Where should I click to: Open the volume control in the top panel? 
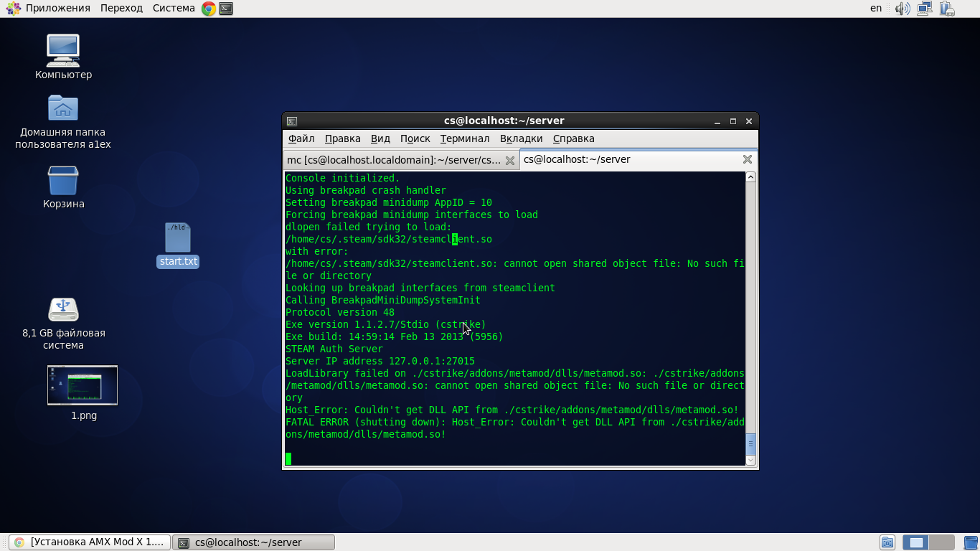[903, 9]
